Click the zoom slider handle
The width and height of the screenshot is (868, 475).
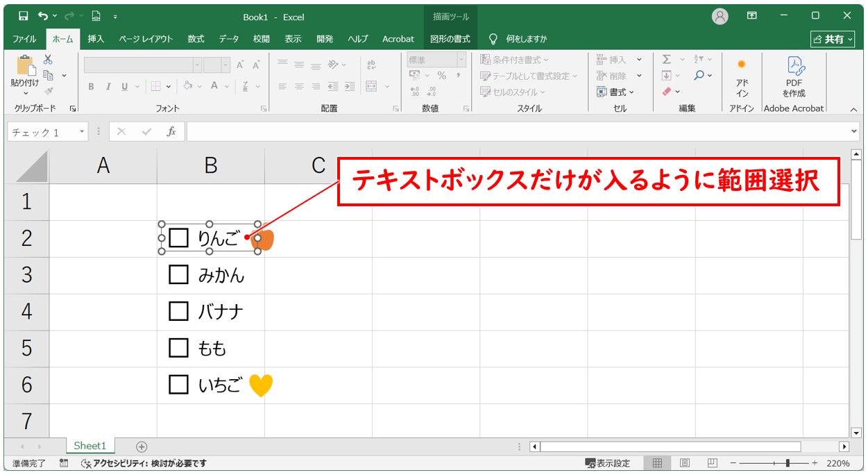(x=788, y=463)
